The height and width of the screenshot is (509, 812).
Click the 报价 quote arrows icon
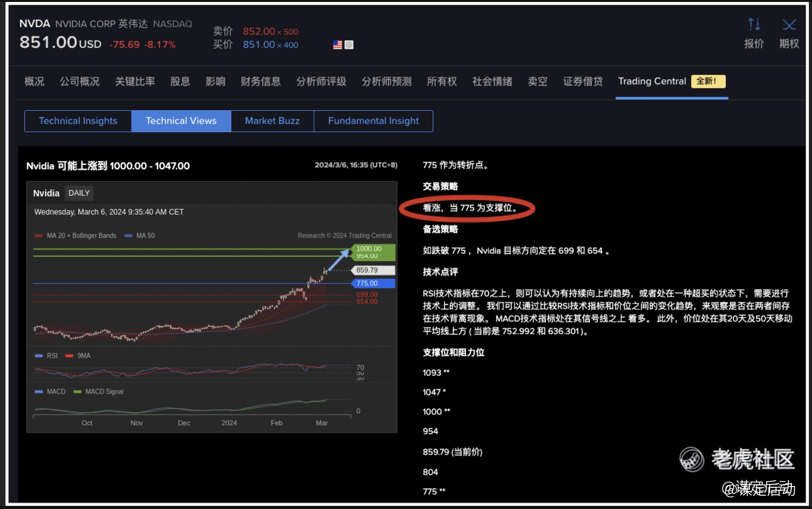(754, 25)
